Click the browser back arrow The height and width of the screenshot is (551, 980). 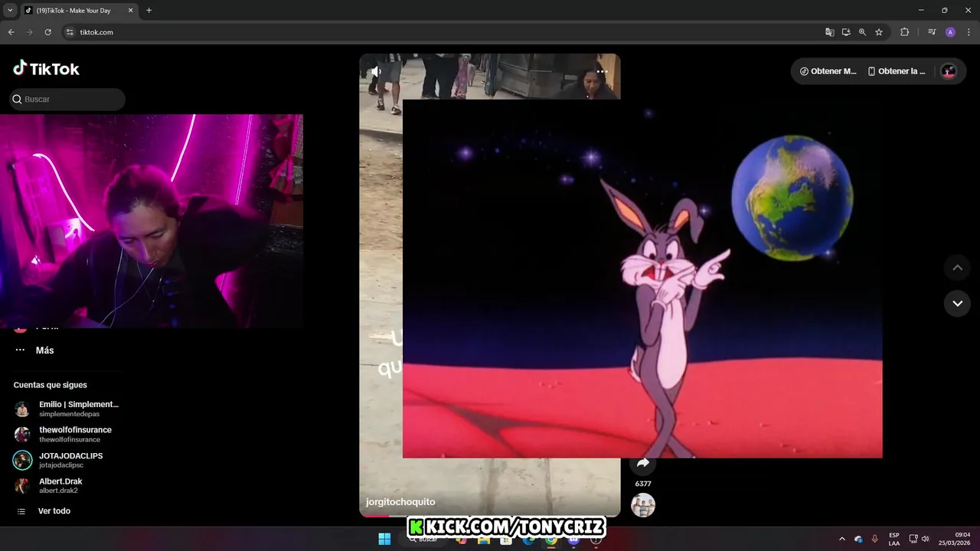[11, 32]
